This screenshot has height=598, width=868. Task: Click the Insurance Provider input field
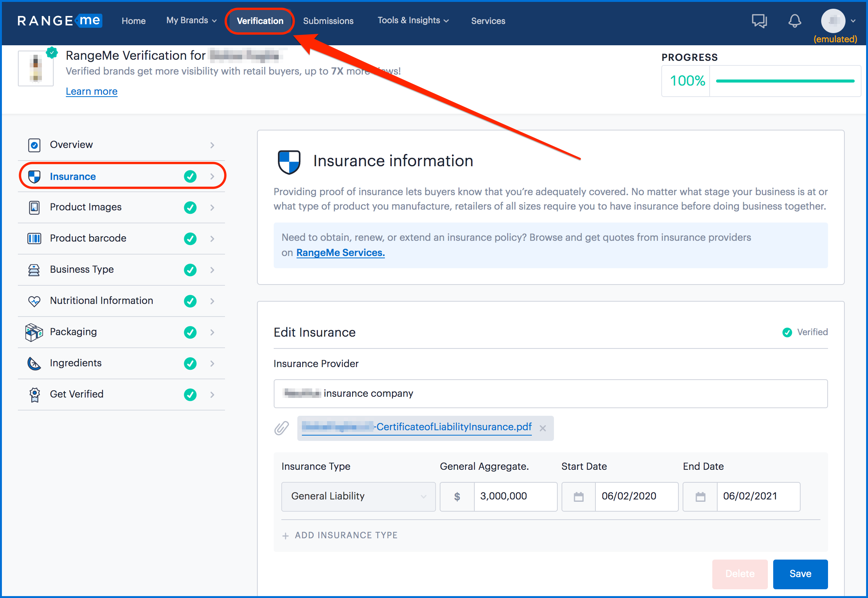click(550, 394)
